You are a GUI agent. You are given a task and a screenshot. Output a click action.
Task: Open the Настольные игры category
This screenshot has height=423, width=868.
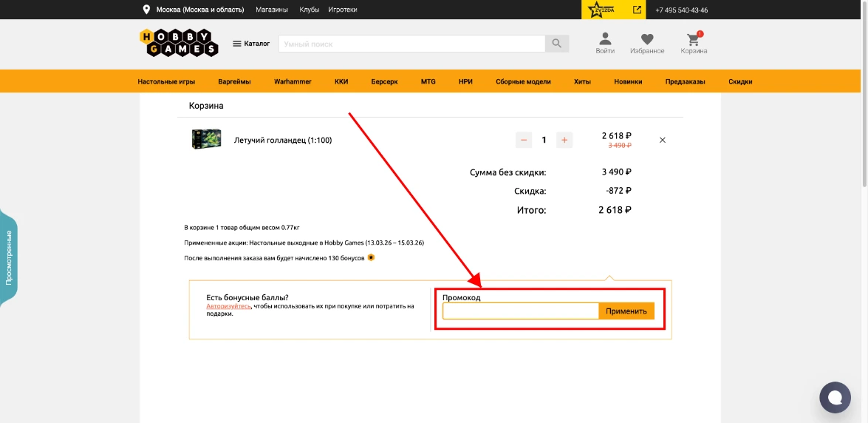166,81
